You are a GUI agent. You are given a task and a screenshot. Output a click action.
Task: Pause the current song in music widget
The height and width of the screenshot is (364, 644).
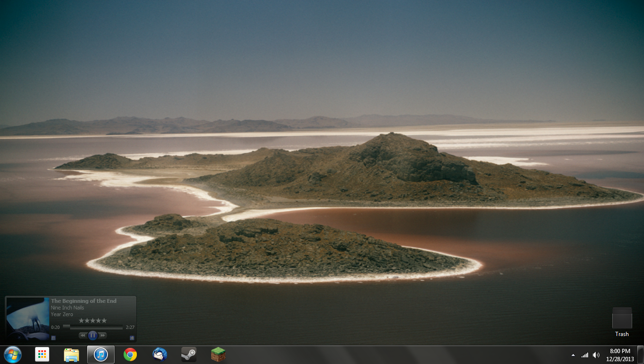tap(93, 335)
